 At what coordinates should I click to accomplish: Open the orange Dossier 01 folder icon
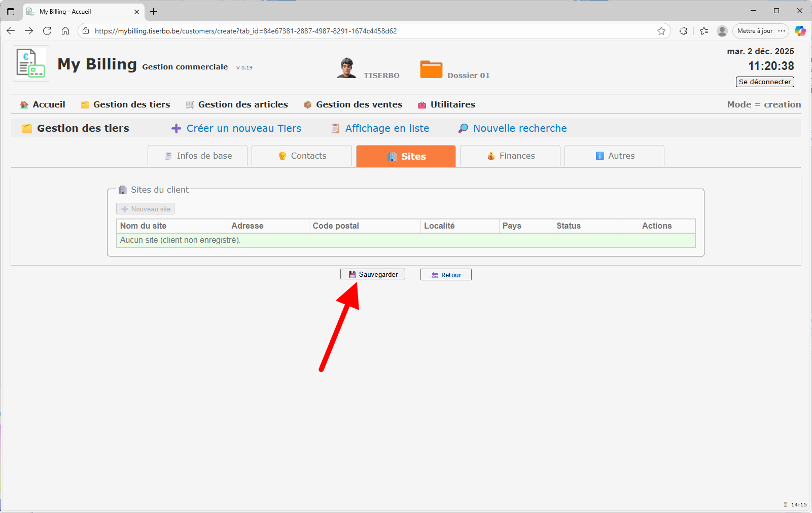tap(431, 69)
